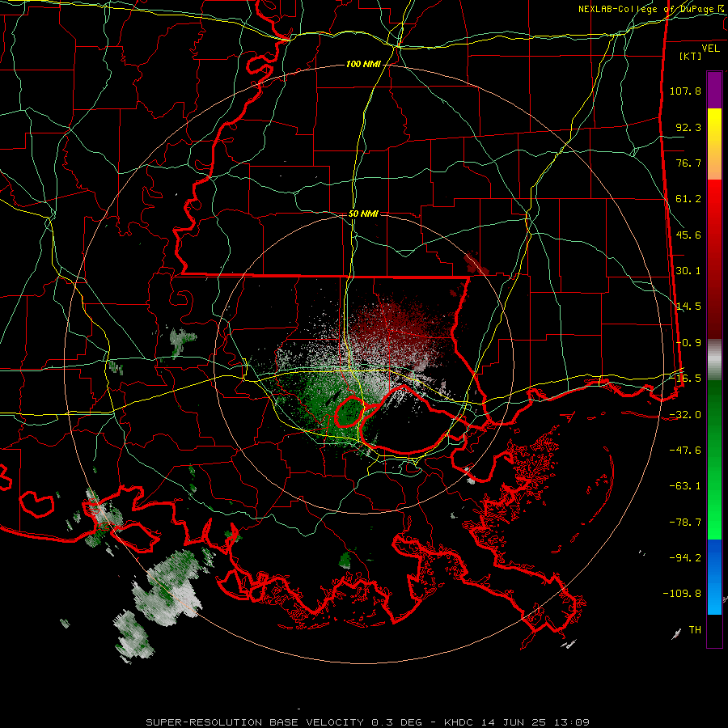Click the -32.0 velocity scale value
The width and height of the screenshot is (728, 728).
point(685,415)
